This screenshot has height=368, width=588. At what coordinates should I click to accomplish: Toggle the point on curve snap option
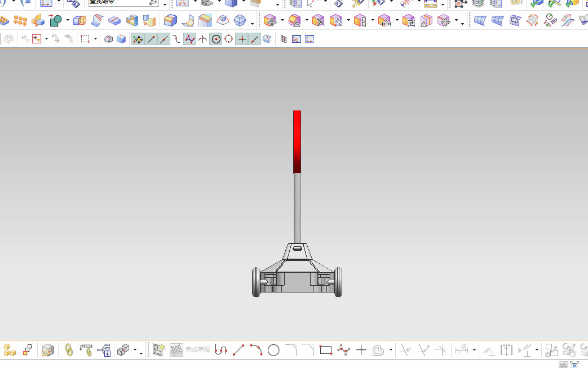click(x=255, y=39)
